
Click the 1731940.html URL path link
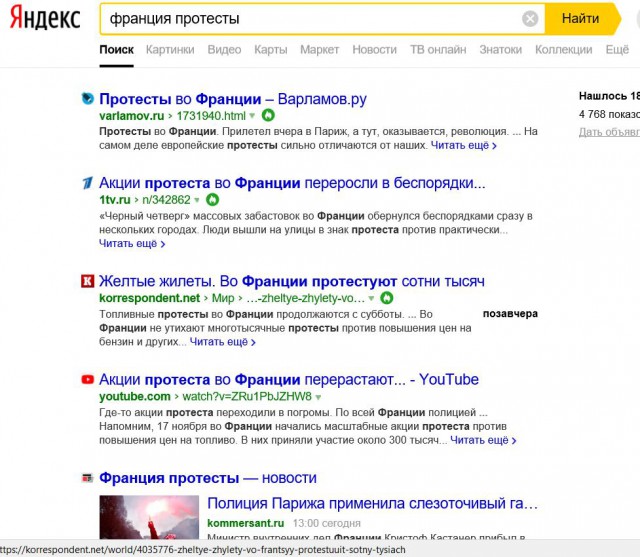[211, 116]
